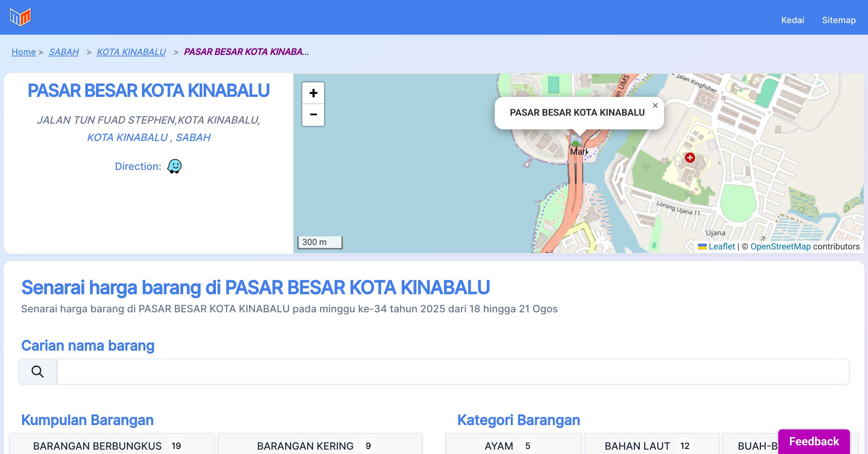
Task: Zoom in on the map
Action: (x=313, y=93)
